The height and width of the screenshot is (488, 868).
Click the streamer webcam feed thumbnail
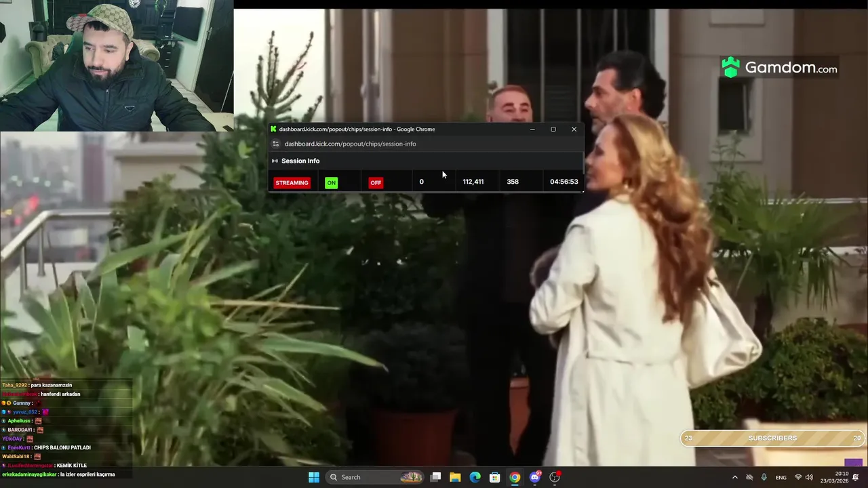pyautogui.click(x=117, y=65)
